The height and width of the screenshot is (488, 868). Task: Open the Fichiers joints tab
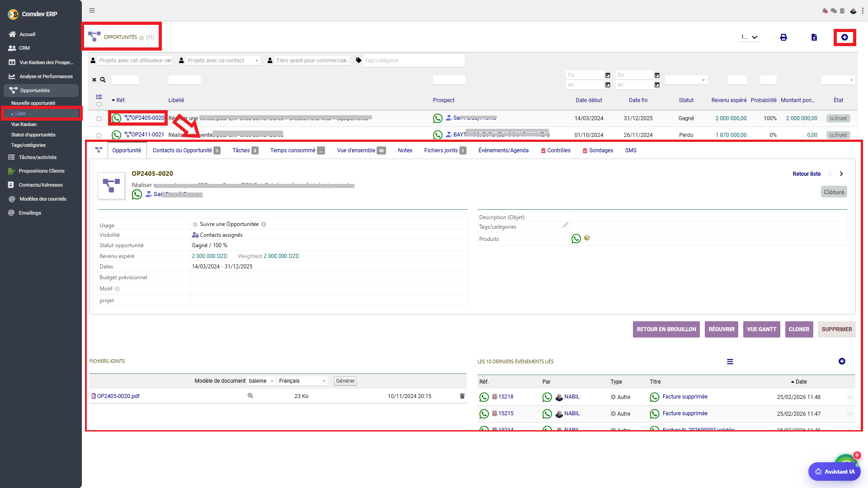tap(445, 150)
